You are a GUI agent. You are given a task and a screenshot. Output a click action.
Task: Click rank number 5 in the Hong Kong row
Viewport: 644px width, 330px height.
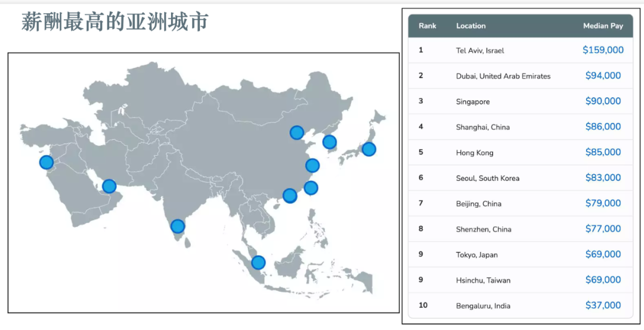[420, 152]
